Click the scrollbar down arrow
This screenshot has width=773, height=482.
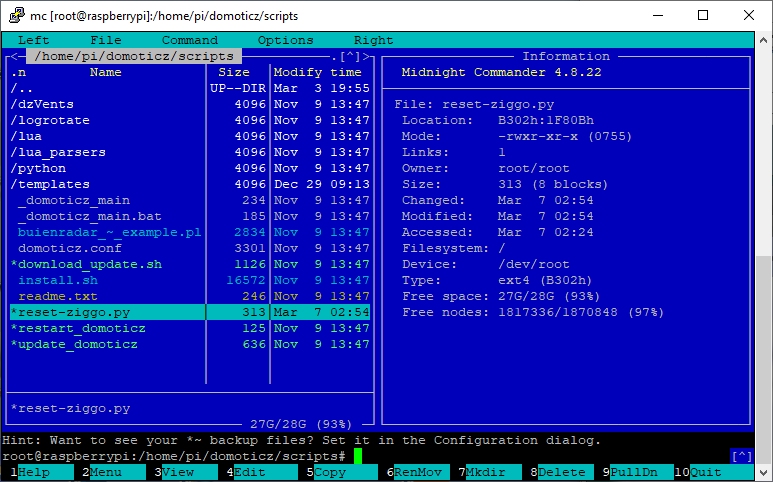tap(764, 472)
